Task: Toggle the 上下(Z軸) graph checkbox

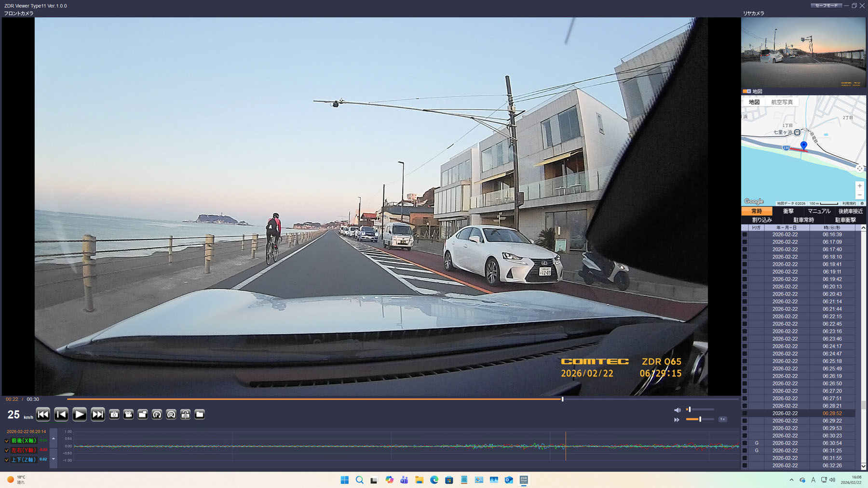Action: (x=7, y=460)
